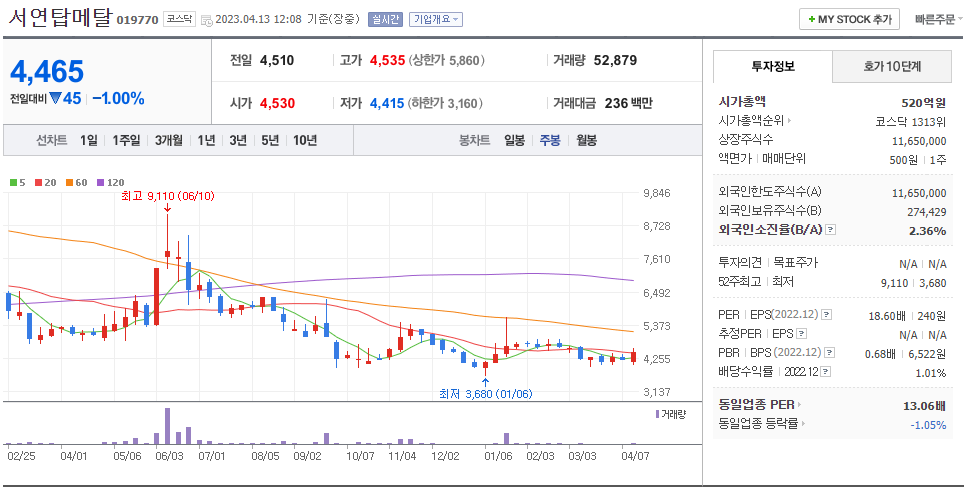Click the 거래량 value 52,879
969x487 pixels.
coord(616,61)
